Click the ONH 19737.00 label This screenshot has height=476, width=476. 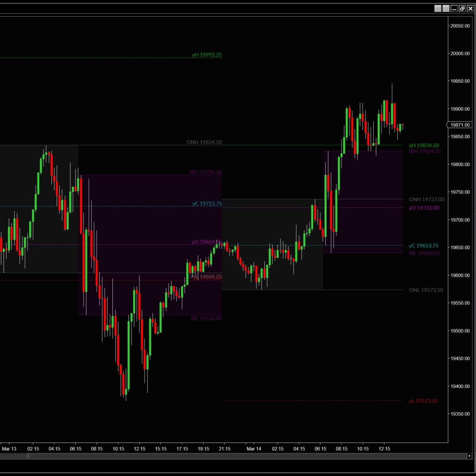pyautogui.click(x=426, y=199)
